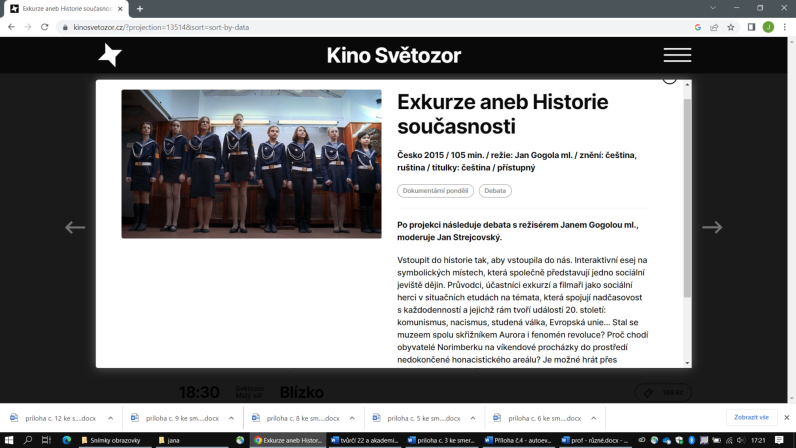
Task: Click the taskbar clock 17:21
Action: [757, 440]
